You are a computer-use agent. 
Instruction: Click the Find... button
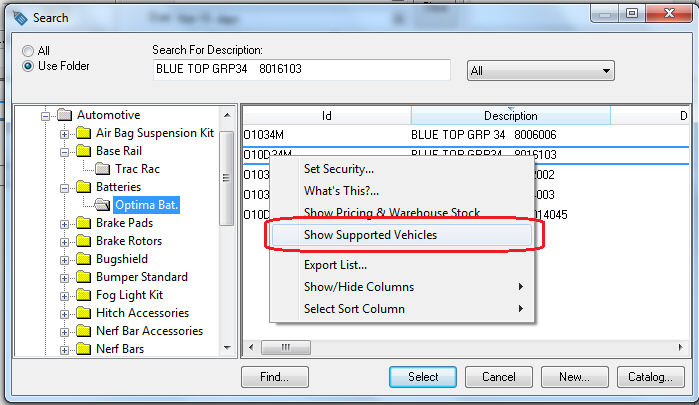point(275,377)
